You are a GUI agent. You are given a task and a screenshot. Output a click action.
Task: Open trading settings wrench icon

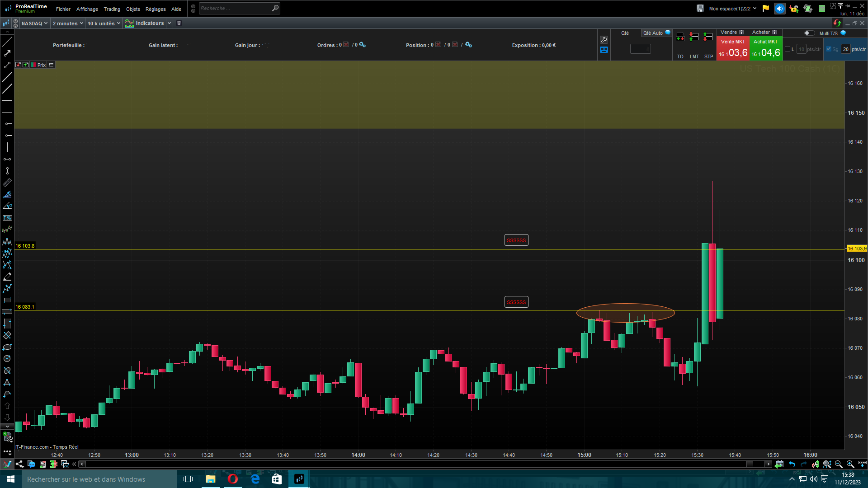[x=604, y=39]
